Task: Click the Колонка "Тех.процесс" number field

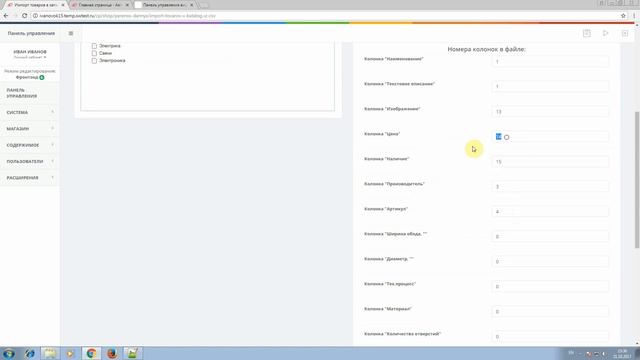Action: pos(550,287)
